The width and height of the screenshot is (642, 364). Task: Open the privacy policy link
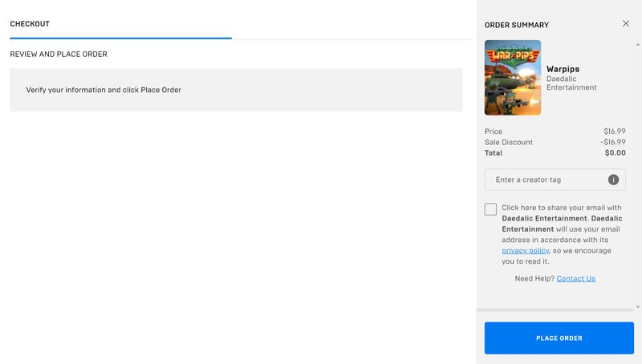pos(526,250)
